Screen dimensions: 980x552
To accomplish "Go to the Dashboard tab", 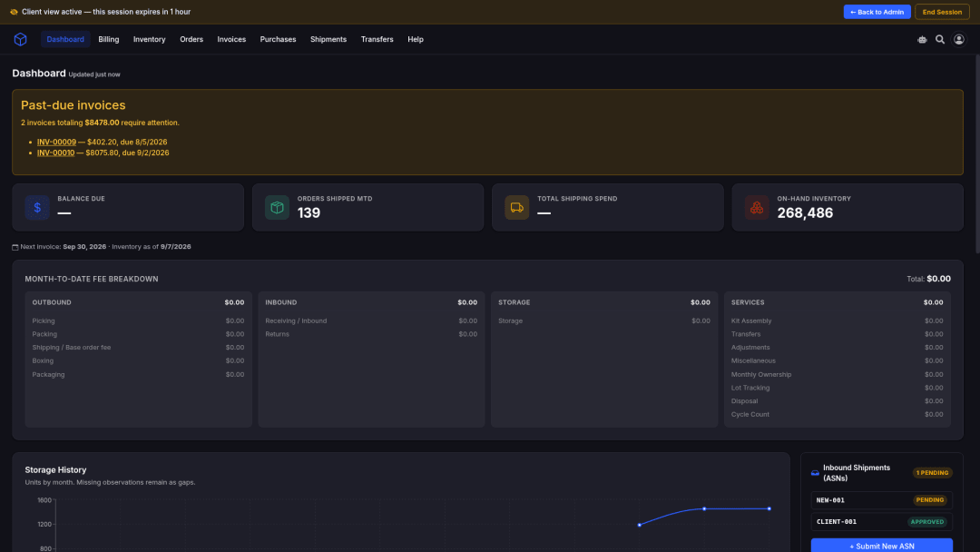I will [65, 39].
